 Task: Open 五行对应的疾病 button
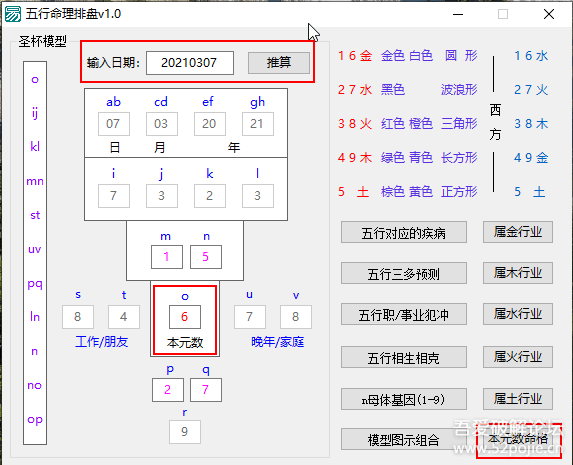pos(404,232)
